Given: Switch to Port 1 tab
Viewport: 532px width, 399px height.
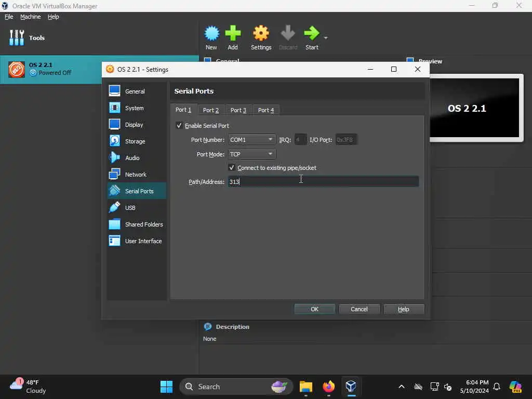Looking at the screenshot, I should tap(183, 110).
